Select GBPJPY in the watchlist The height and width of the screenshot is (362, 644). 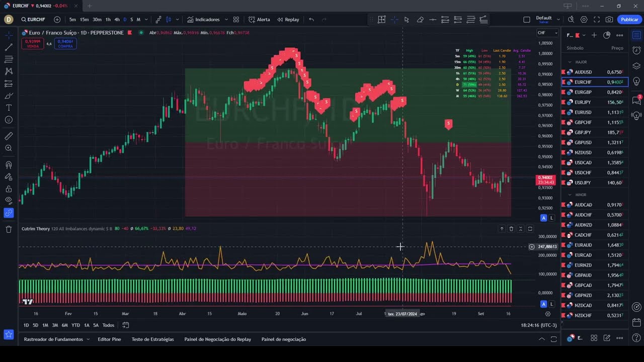(583, 132)
